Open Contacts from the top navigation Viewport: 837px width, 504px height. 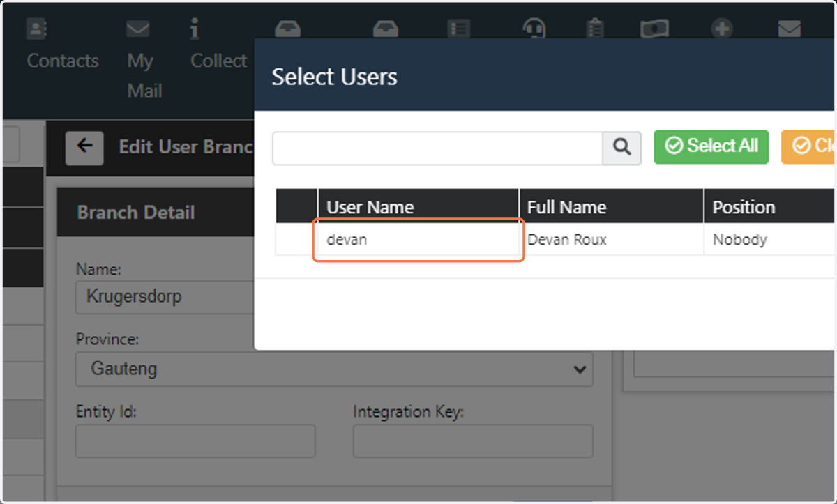point(62,45)
